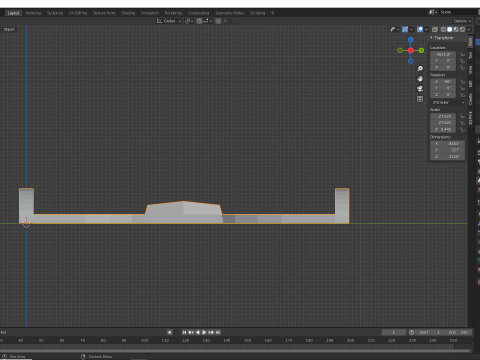Select wireframe viewport shading

[443, 29]
